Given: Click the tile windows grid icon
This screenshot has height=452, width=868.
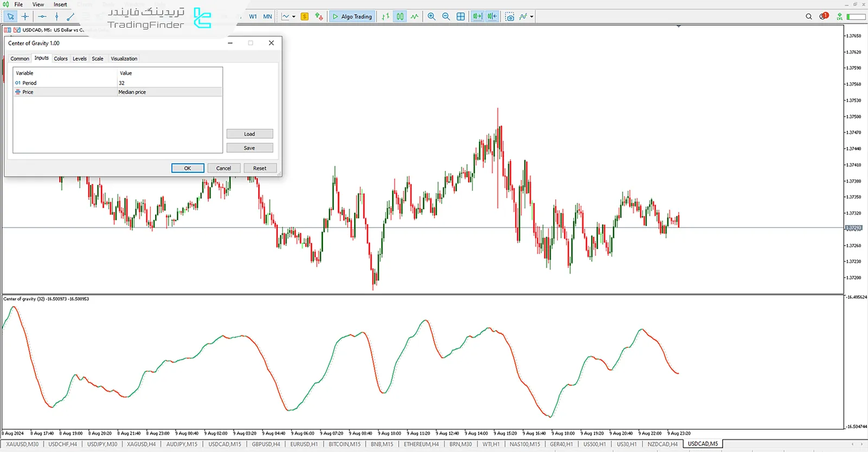Looking at the screenshot, I should 461,17.
